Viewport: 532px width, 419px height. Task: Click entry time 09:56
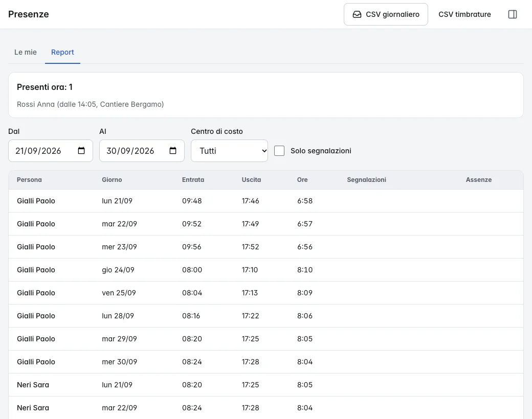pos(192,247)
